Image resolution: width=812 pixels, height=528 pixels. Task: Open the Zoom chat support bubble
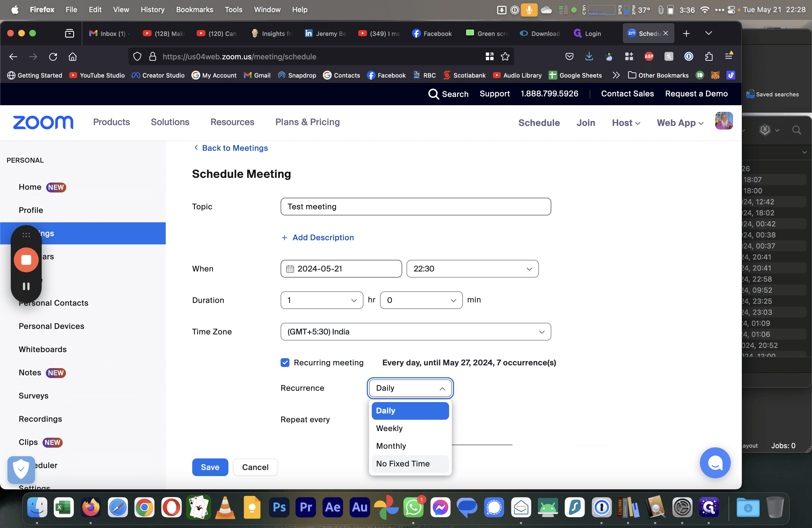(715, 463)
